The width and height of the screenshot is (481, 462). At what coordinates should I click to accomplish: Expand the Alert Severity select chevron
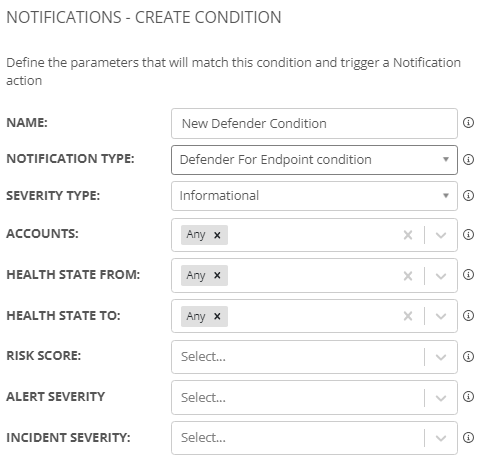pyautogui.click(x=441, y=398)
